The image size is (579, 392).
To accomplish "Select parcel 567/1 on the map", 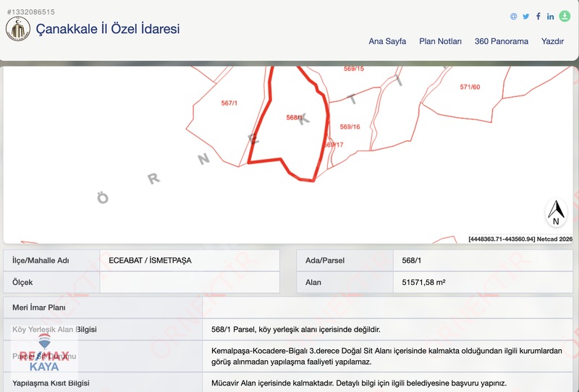I will 229,103.
